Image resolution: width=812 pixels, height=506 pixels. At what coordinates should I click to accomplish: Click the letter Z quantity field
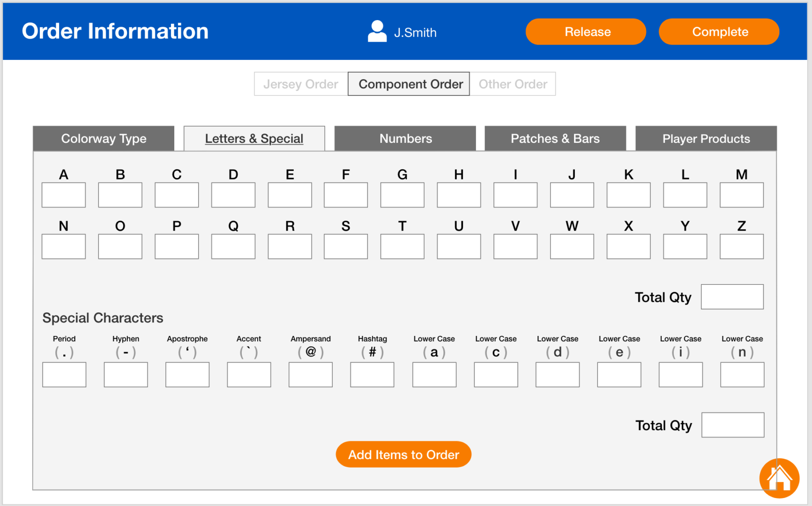[x=741, y=246]
